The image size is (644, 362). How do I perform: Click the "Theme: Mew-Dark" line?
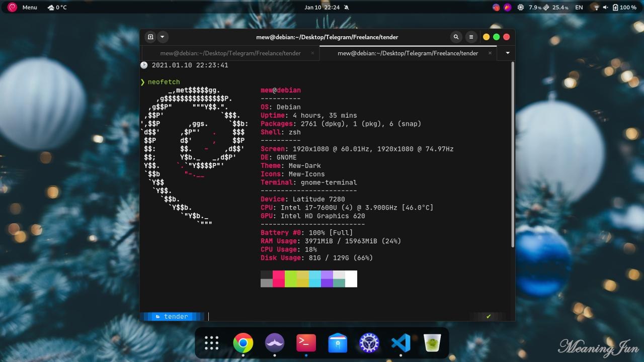(291, 166)
